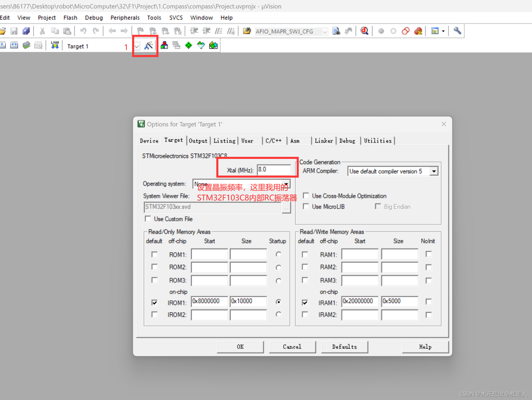Image resolution: width=532 pixels, height=400 pixels.
Task: Click the LOAD download-to-flash icon
Action: pos(55,45)
